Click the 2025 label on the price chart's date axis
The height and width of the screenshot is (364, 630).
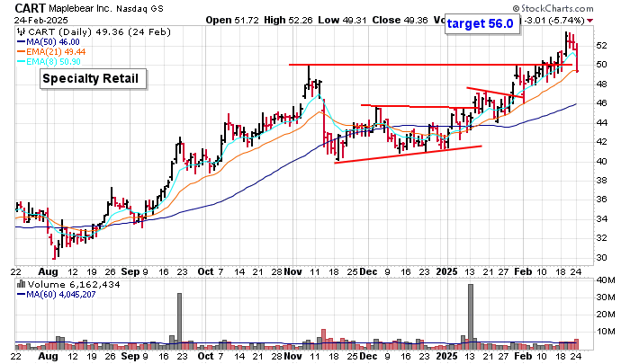446,271
